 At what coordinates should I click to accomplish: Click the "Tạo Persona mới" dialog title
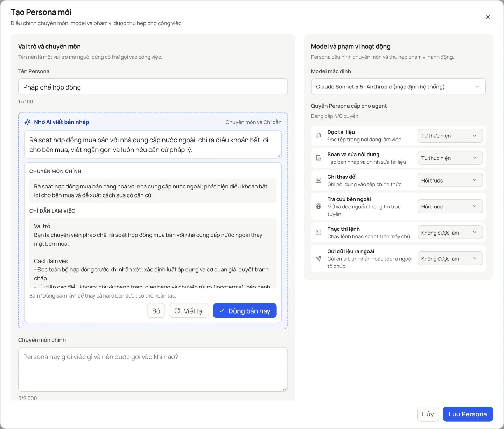pyautogui.click(x=41, y=12)
